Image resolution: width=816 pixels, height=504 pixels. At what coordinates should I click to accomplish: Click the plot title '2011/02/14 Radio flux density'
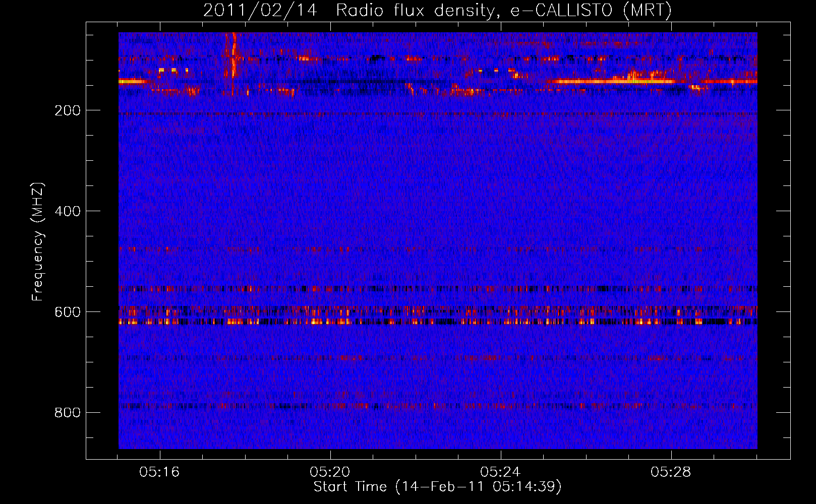point(437,10)
